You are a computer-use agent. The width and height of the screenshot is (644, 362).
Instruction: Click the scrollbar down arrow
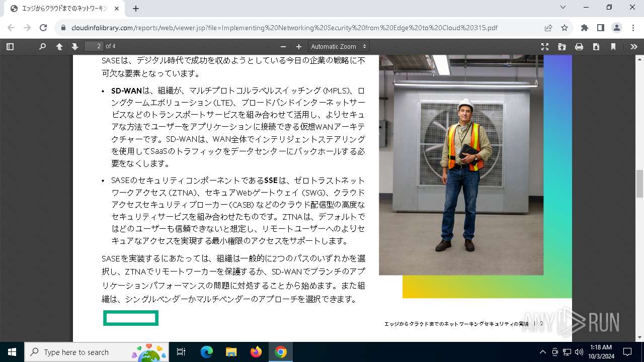coord(639,337)
